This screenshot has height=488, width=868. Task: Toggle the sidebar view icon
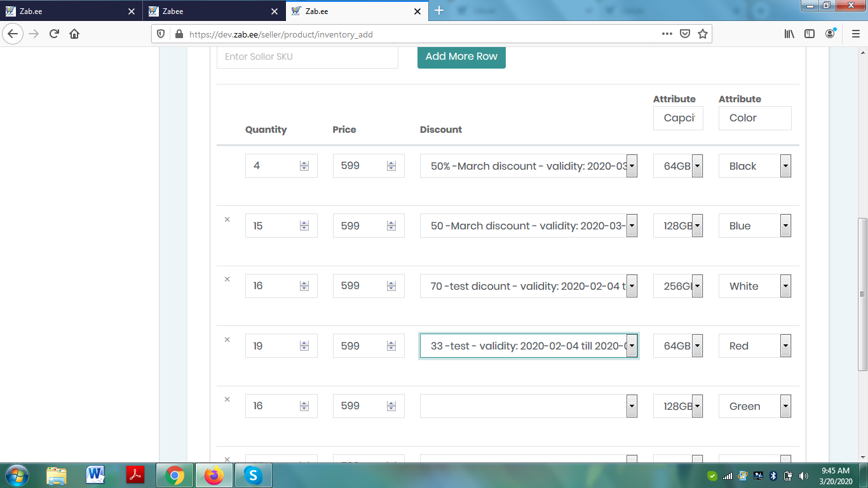[x=810, y=34]
